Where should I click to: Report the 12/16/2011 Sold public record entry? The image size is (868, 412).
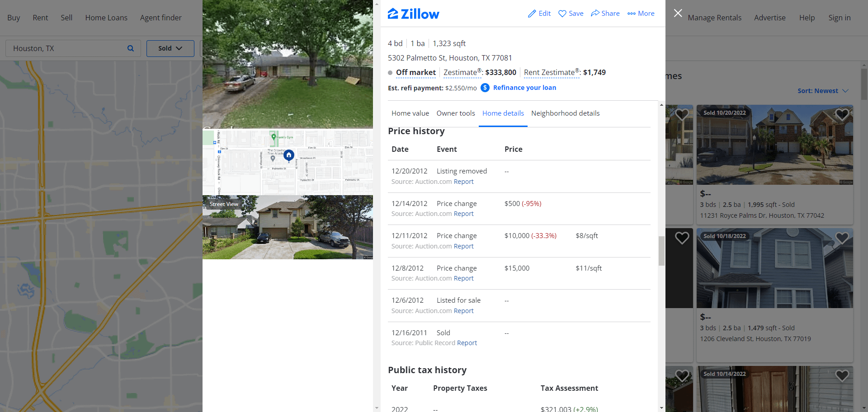coord(467,343)
